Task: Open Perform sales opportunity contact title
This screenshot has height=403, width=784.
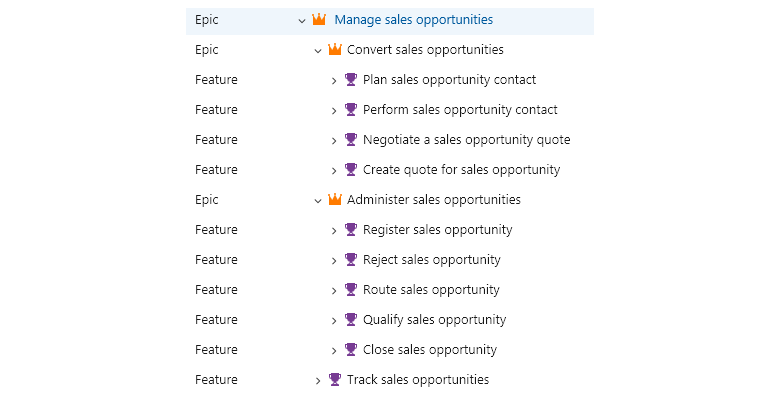Action: (x=460, y=110)
